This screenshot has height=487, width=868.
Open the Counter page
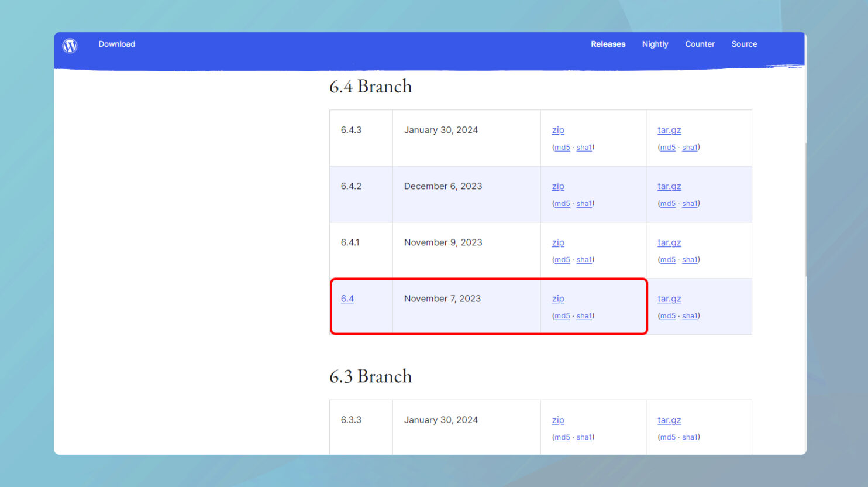click(700, 44)
